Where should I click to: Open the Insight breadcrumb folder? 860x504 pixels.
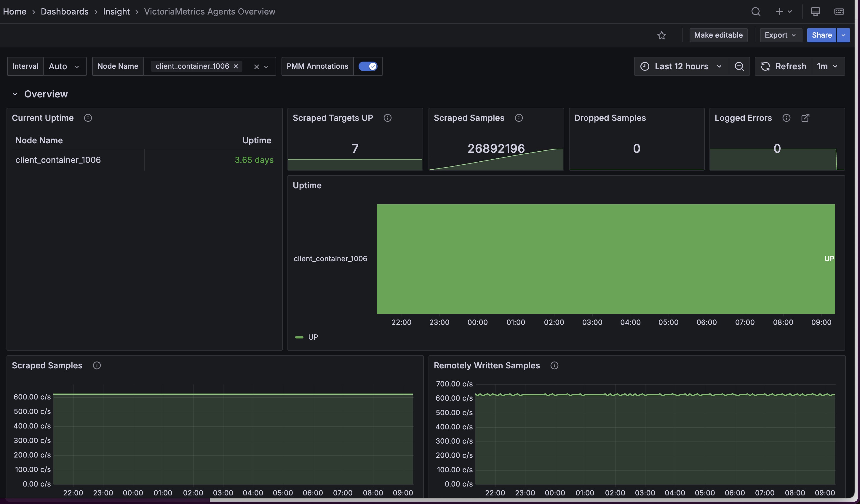pyautogui.click(x=116, y=12)
